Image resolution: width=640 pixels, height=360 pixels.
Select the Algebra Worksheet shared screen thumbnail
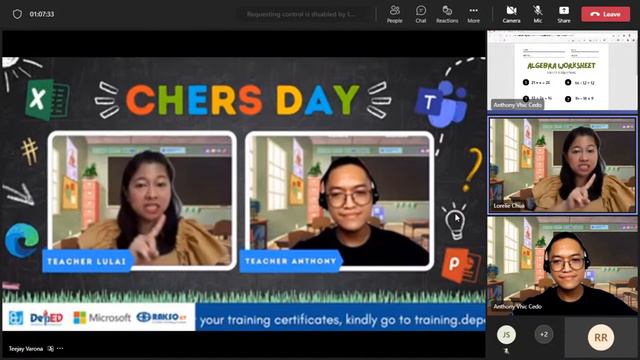tap(562, 71)
